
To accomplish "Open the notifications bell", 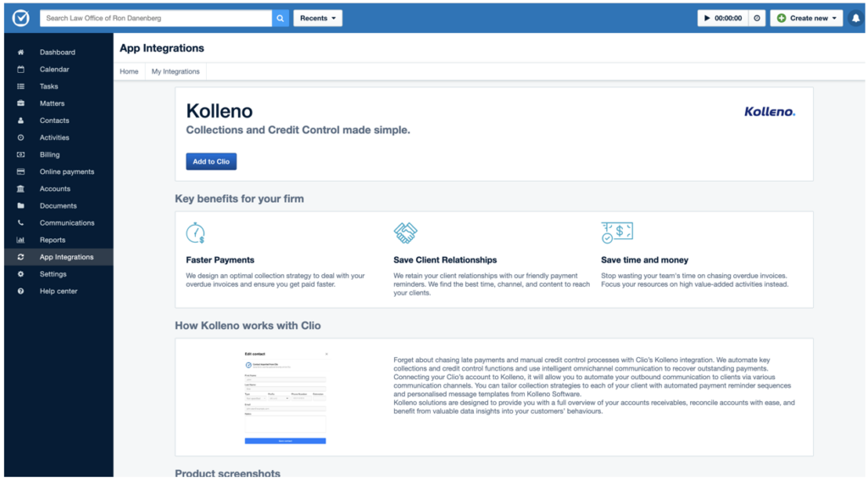I will tap(855, 19).
